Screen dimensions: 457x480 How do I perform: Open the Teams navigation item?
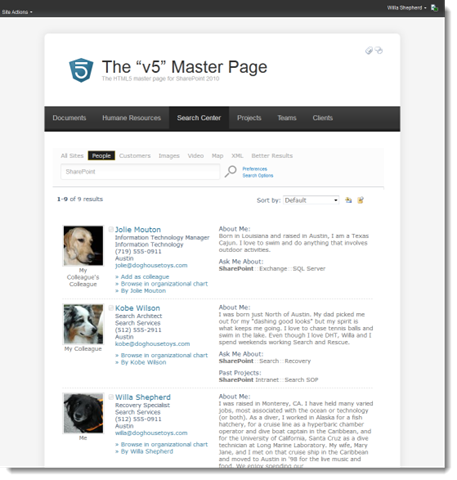click(x=287, y=118)
